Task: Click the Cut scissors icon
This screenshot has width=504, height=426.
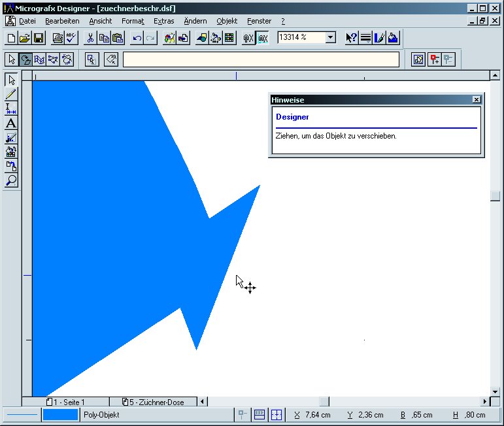Action: tap(90, 38)
